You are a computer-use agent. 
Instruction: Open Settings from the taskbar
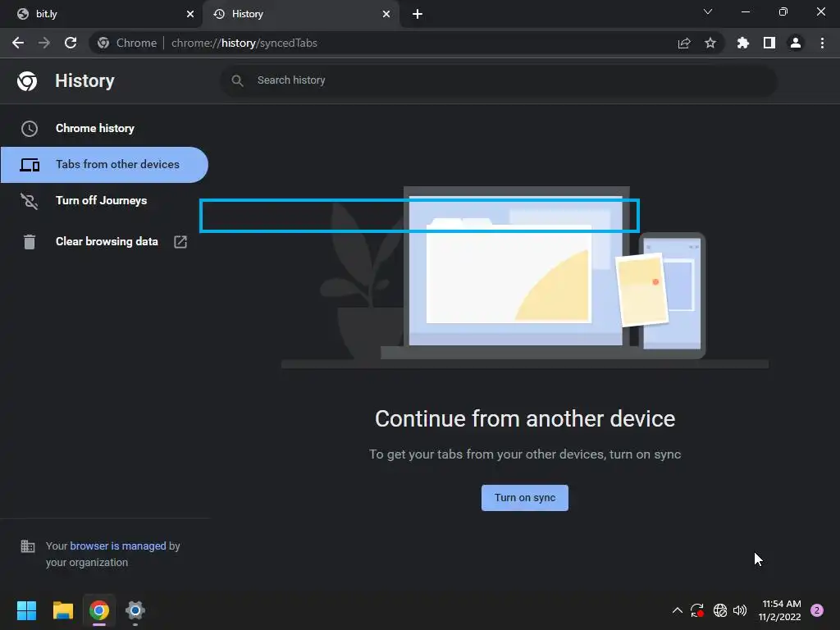(x=135, y=610)
